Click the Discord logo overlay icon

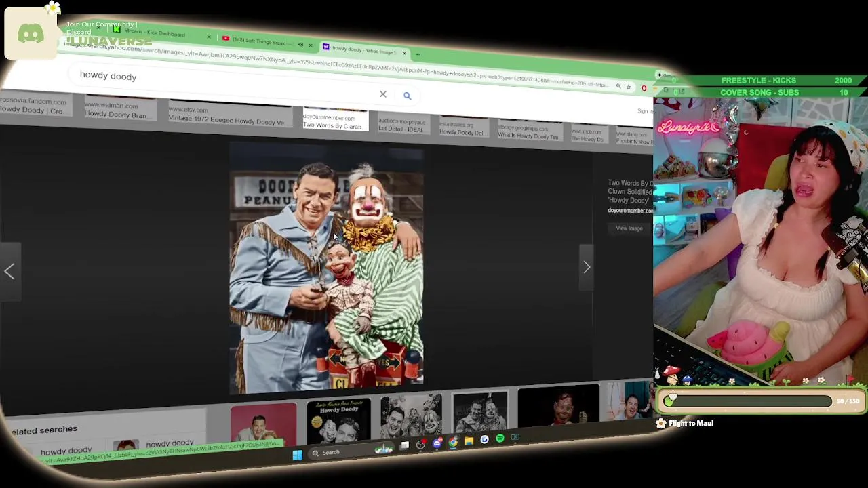click(31, 34)
